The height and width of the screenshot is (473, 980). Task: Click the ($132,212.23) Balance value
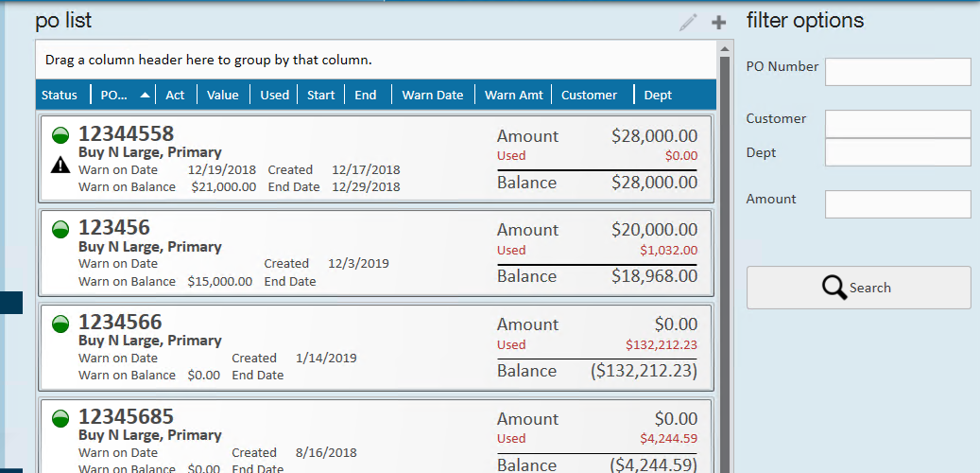point(644,371)
